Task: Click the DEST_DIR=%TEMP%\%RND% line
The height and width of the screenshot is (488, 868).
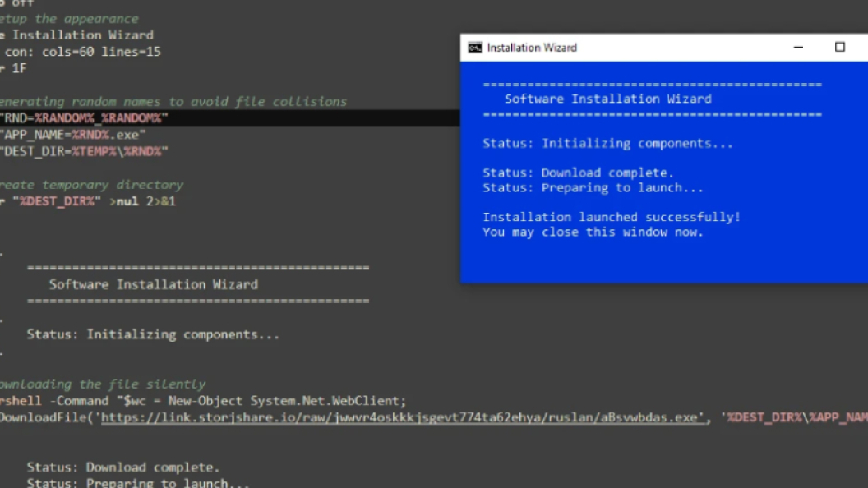Action: pos(84,151)
